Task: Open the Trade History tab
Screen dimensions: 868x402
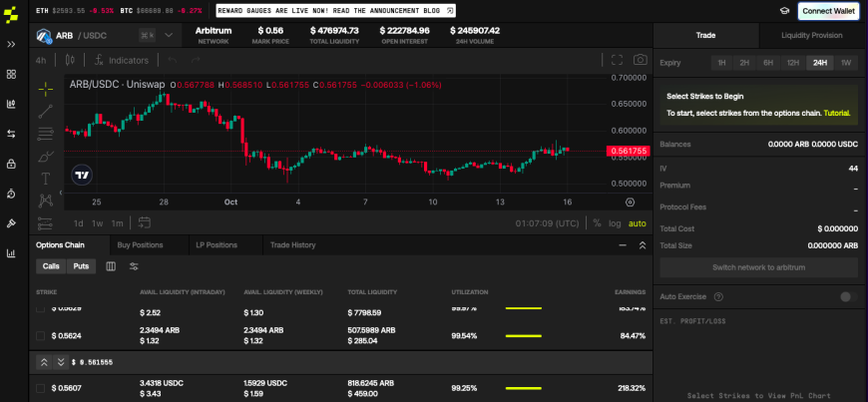Action: pos(293,244)
